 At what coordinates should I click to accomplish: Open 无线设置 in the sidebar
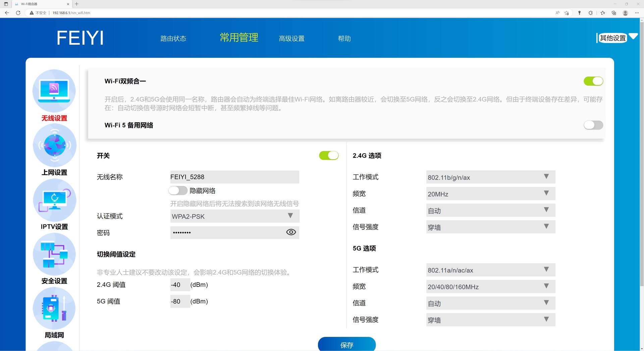[x=54, y=91]
